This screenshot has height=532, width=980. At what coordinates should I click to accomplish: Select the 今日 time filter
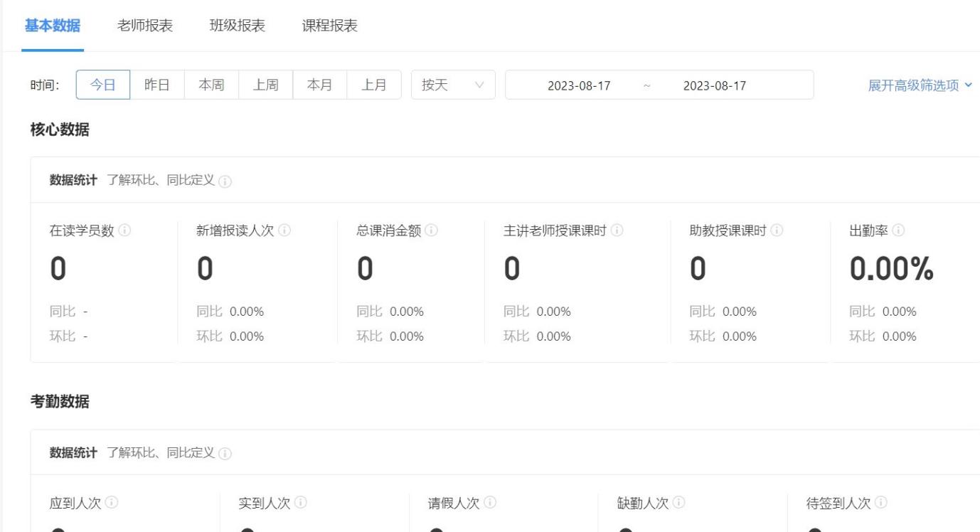[x=103, y=85]
